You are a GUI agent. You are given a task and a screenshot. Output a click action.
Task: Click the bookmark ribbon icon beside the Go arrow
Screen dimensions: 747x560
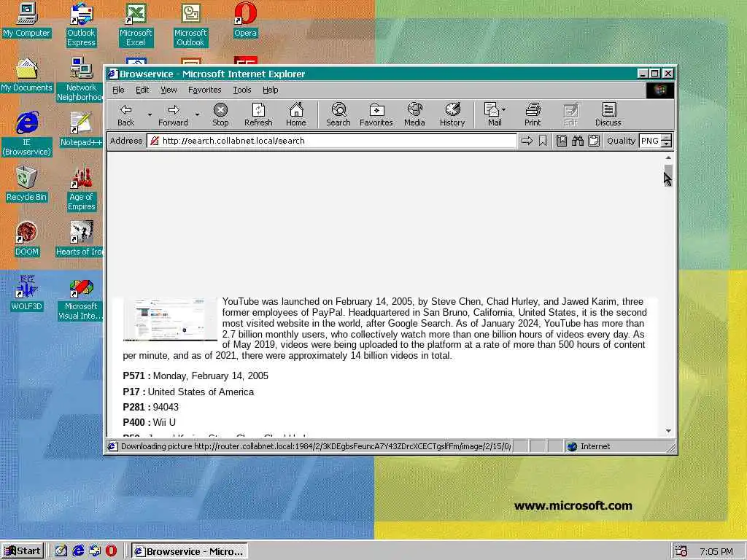coord(543,141)
